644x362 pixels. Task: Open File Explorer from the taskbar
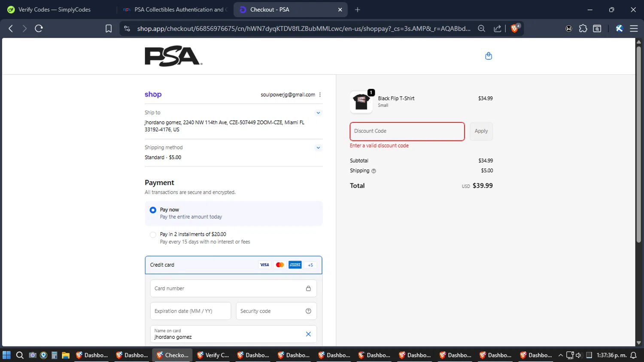66,355
